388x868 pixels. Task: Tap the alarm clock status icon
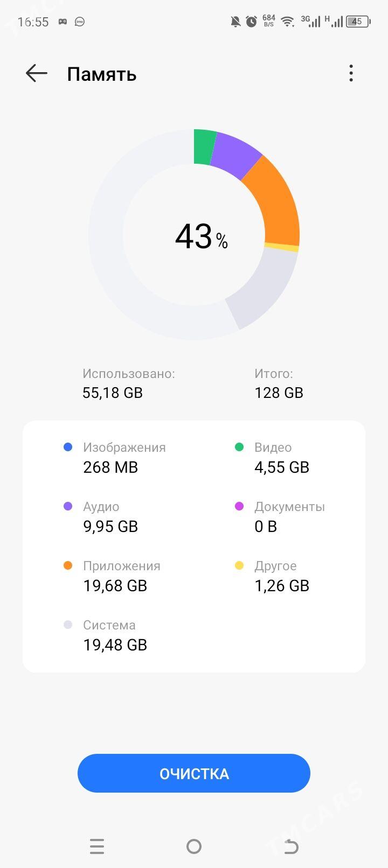(251, 22)
